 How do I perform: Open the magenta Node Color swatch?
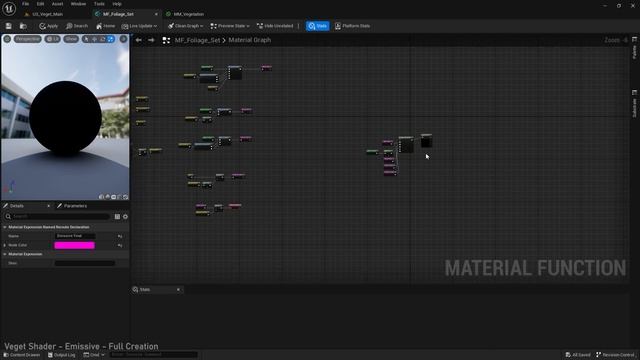click(x=74, y=245)
